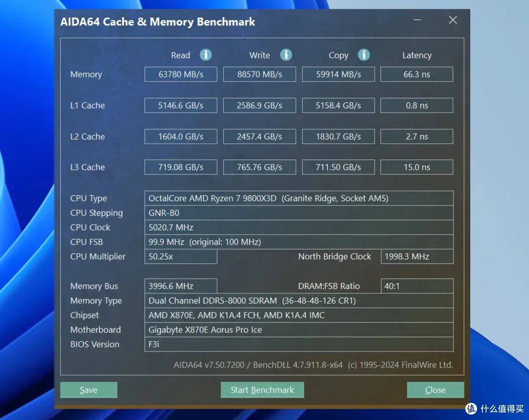The height and width of the screenshot is (420, 529).
Task: Click the Copy column header label
Action: pyautogui.click(x=338, y=56)
